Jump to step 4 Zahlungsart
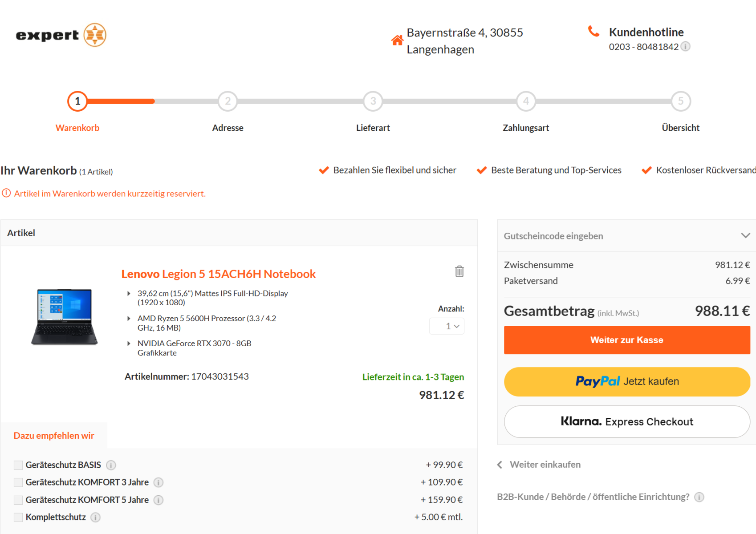Viewport: 756px width, 534px height. coord(526,101)
